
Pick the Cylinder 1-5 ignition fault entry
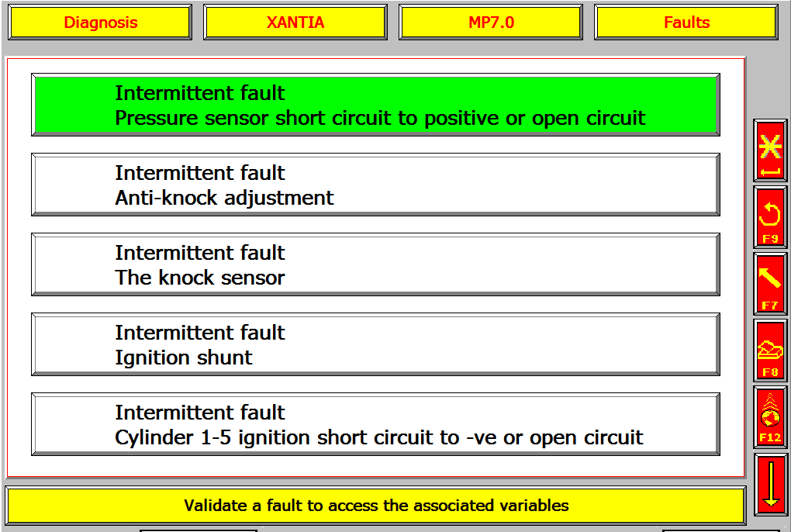tap(375, 424)
